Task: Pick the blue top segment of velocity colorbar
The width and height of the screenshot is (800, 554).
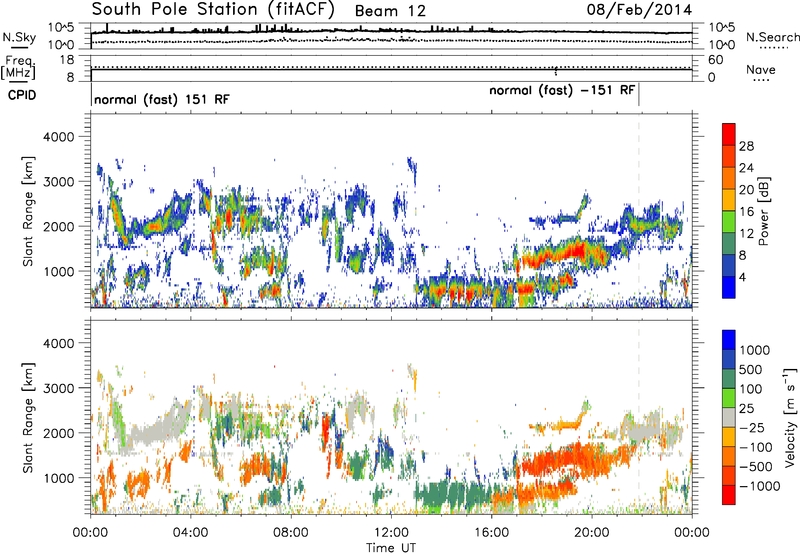Action: [x=729, y=340]
